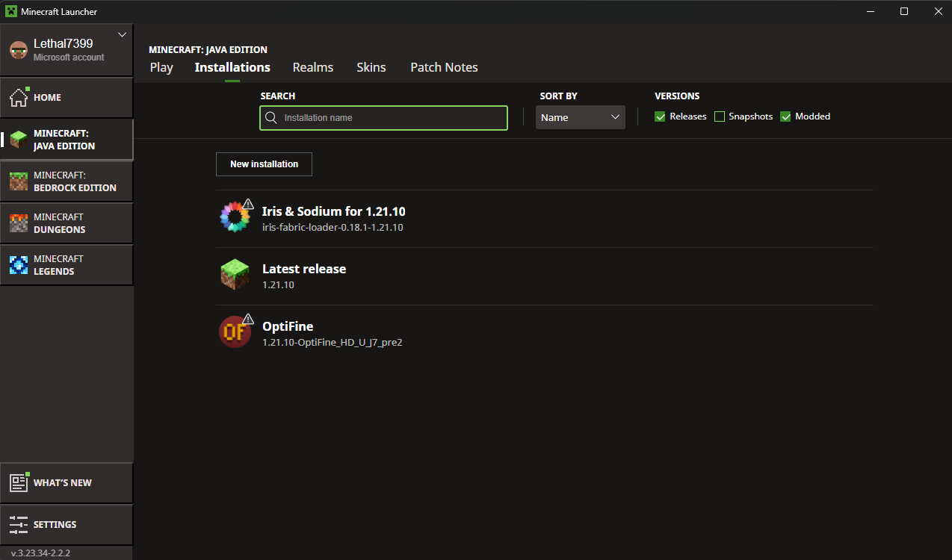Image resolution: width=952 pixels, height=560 pixels.
Task: Switch to the Realms tab
Action: (313, 67)
